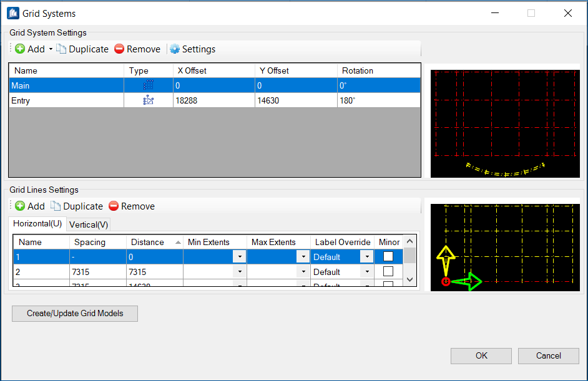Click the radial grid type icon for Entry
This screenshot has width=588, height=381.
pos(149,100)
